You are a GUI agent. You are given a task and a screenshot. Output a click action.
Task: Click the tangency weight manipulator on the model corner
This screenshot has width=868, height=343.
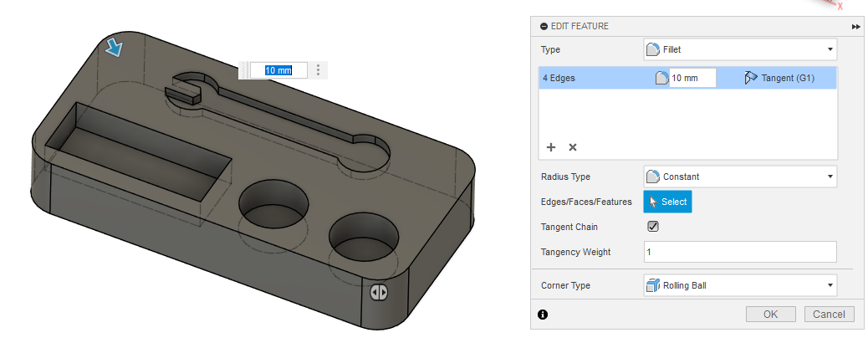[x=378, y=293]
